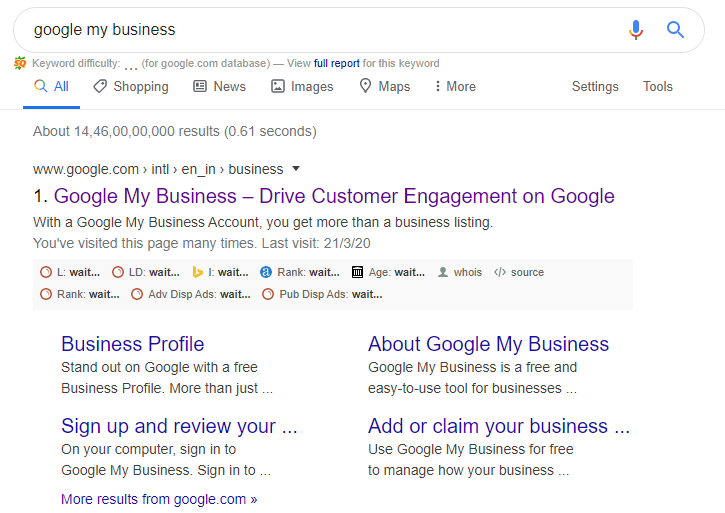725x513 pixels.
Task: Switch to the Maps tab
Action: click(x=385, y=87)
